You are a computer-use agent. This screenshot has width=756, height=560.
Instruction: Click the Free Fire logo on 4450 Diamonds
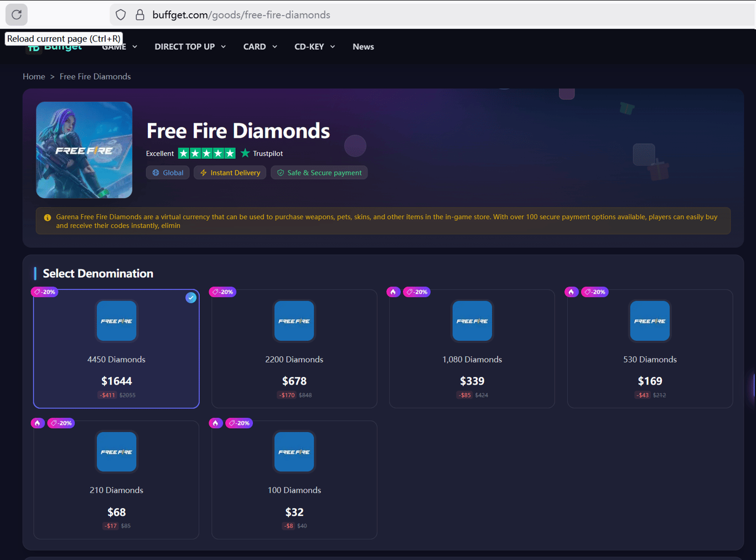(x=116, y=321)
